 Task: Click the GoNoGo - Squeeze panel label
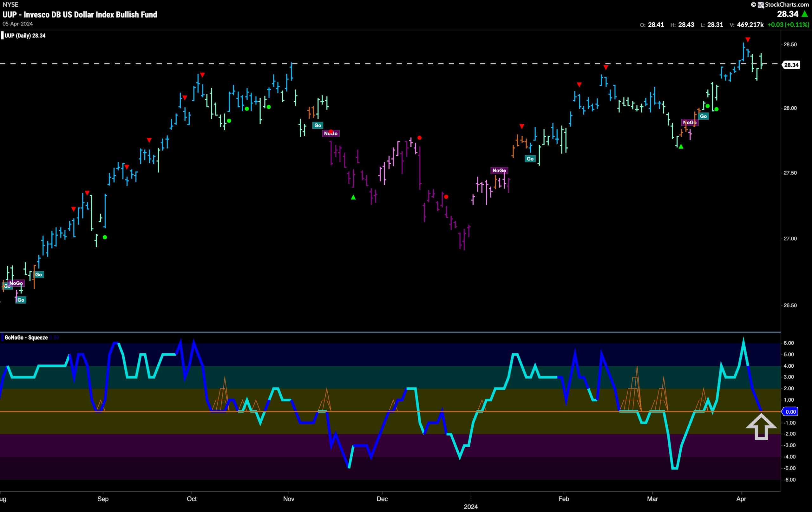pos(26,338)
